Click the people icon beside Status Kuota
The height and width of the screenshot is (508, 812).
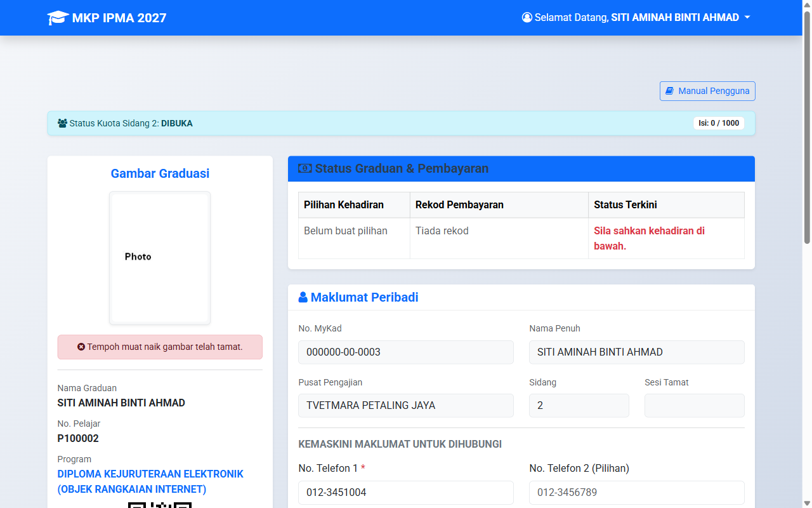point(62,123)
